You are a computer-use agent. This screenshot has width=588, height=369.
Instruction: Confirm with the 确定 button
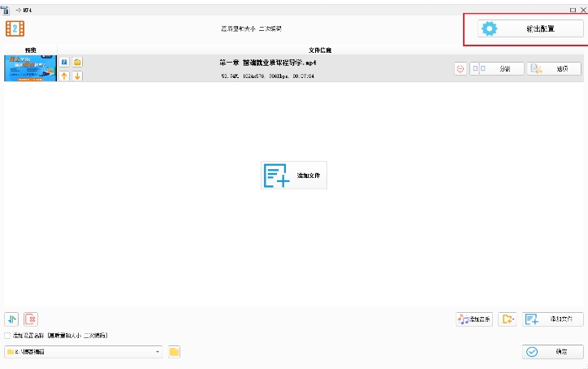click(x=553, y=352)
